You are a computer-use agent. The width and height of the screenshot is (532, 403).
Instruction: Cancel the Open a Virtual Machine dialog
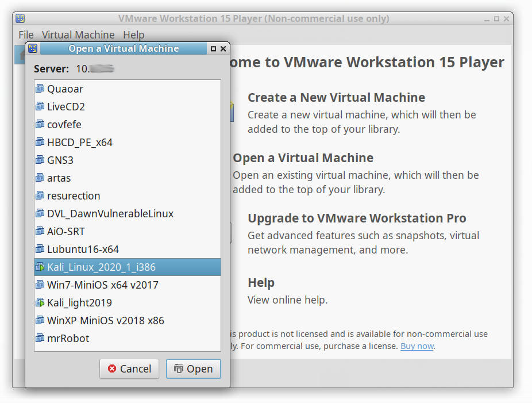point(129,369)
